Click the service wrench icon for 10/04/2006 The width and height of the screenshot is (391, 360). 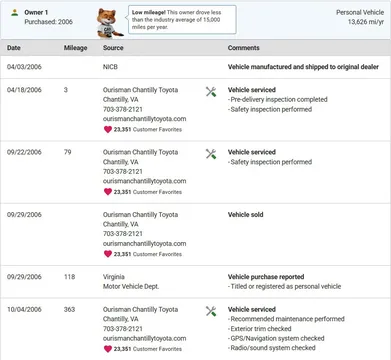[x=211, y=311]
